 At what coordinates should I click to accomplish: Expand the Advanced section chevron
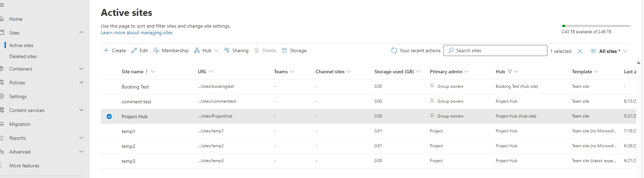(x=81, y=152)
